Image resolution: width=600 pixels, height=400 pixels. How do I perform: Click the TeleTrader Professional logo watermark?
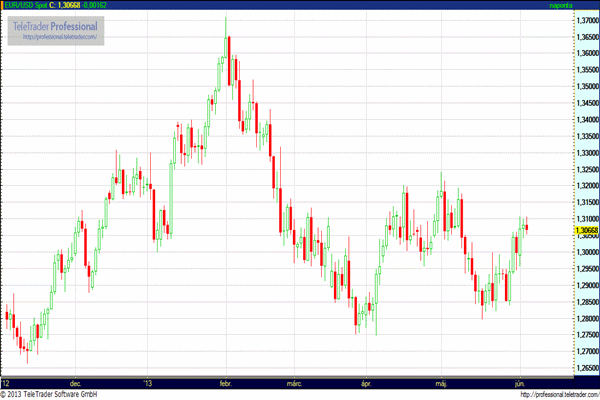[x=57, y=24]
